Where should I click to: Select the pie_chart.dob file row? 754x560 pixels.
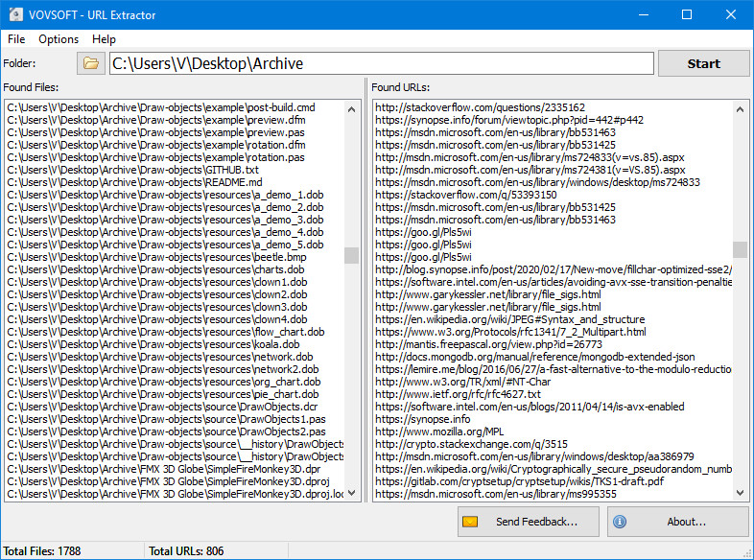click(175, 394)
